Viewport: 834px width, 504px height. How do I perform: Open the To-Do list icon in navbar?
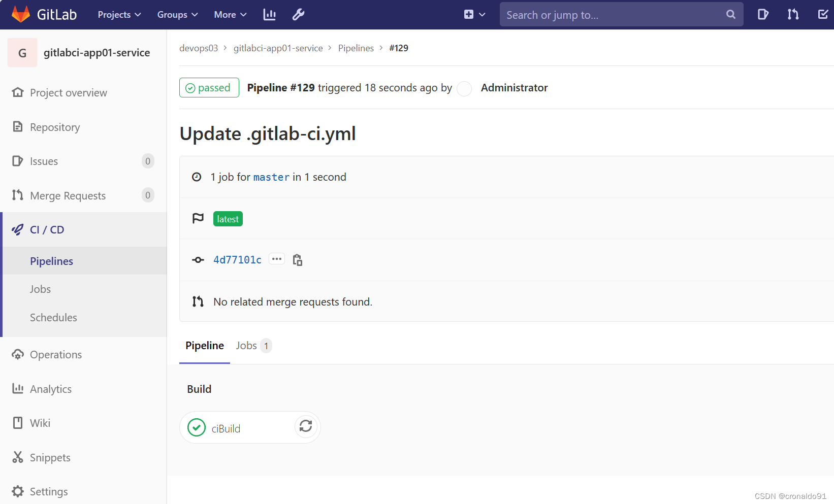pyautogui.click(x=823, y=14)
